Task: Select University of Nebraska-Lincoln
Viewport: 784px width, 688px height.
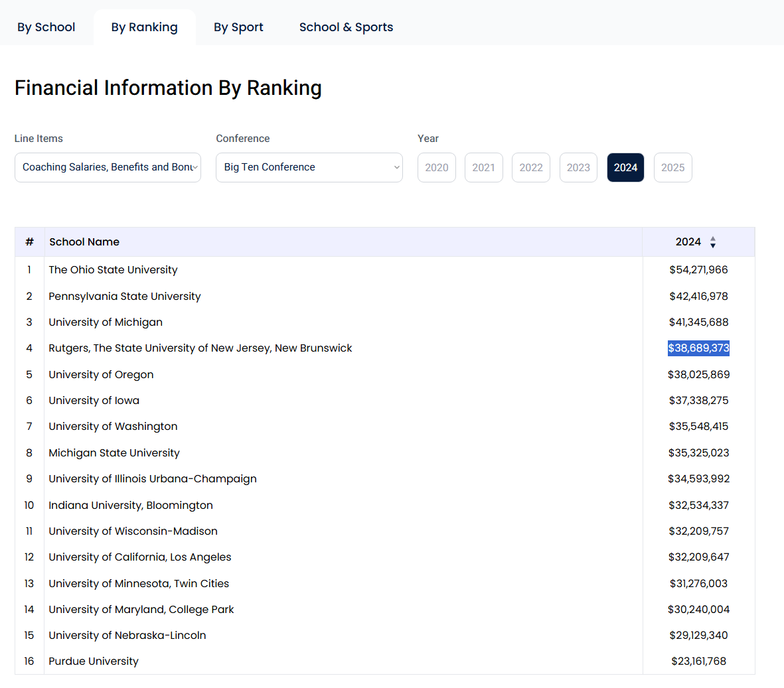Action: (x=127, y=636)
